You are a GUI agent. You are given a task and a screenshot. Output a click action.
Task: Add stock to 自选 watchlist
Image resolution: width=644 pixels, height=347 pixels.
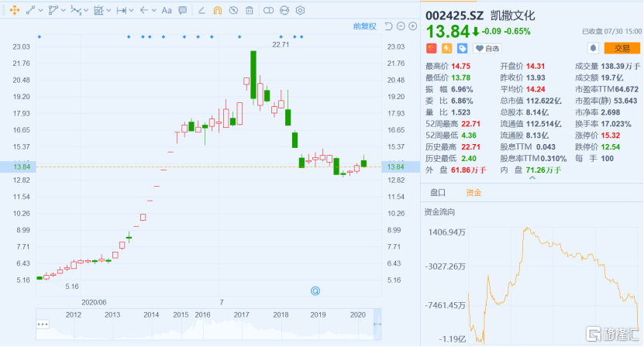tap(487, 49)
